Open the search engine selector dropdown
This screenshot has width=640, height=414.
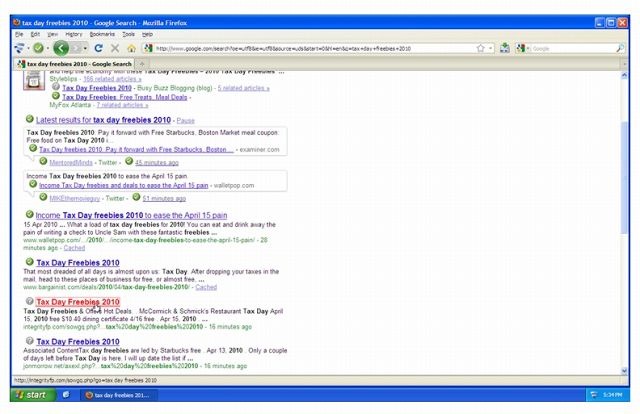(x=528, y=49)
